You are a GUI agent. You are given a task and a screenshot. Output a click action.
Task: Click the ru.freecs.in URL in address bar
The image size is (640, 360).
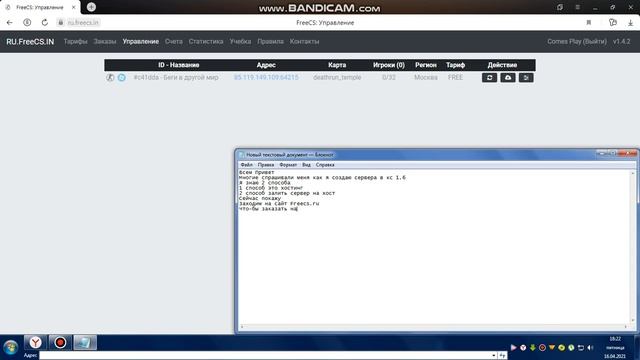point(83,22)
